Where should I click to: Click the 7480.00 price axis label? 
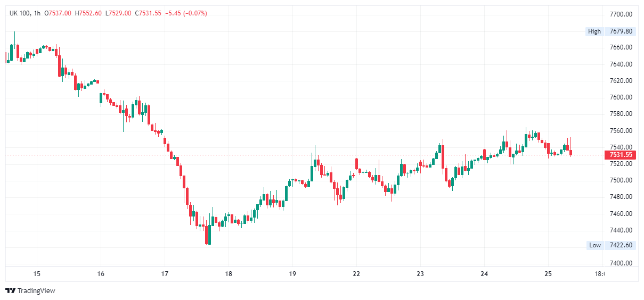click(x=621, y=197)
